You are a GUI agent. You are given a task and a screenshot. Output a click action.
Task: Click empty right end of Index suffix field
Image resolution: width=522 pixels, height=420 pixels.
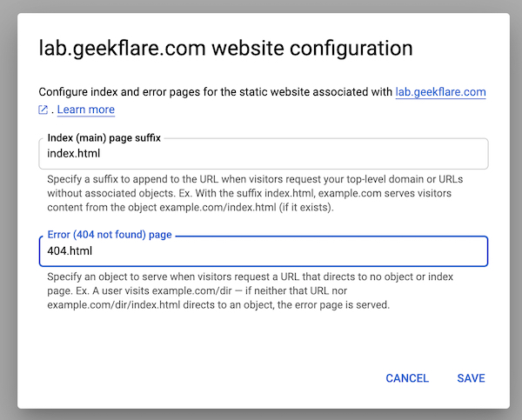coord(435,155)
